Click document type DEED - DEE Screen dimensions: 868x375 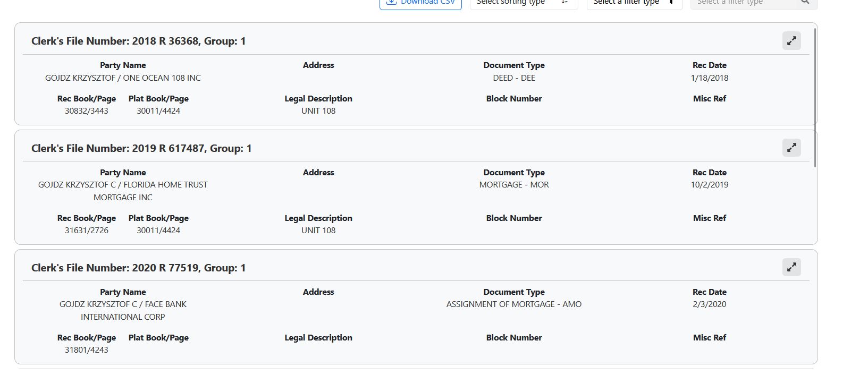point(514,78)
